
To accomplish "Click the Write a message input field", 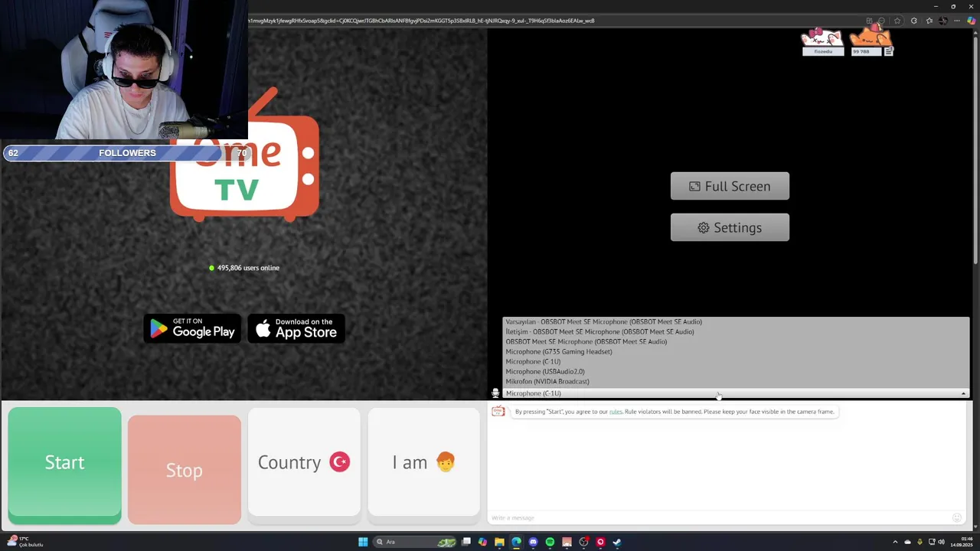I will [718, 518].
